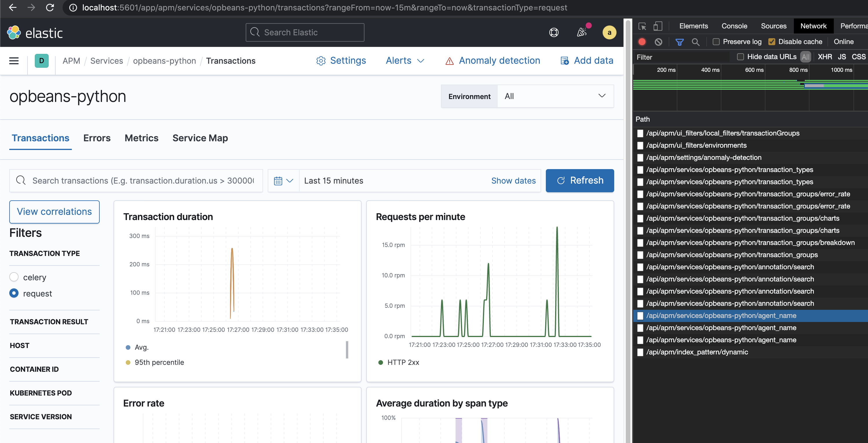Filter network requests by XHR
868x443 pixels.
[x=825, y=57]
